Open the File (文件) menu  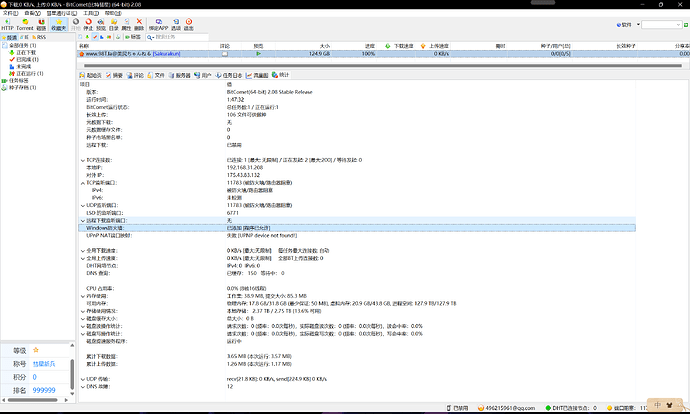[10, 13]
